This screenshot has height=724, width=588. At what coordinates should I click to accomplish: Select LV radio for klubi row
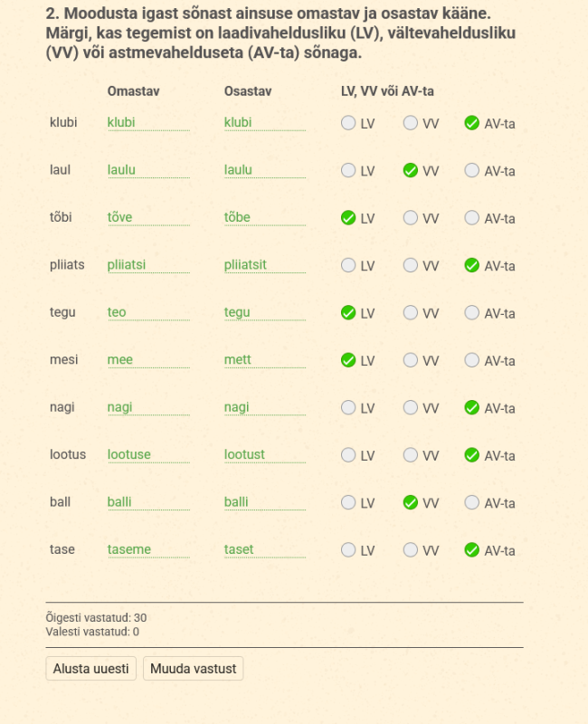click(x=348, y=123)
